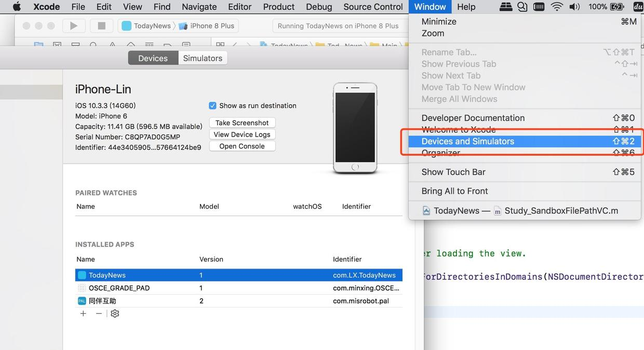
Task: Click the OSCE_GRADE_PAD app icon
Action: coord(82,288)
